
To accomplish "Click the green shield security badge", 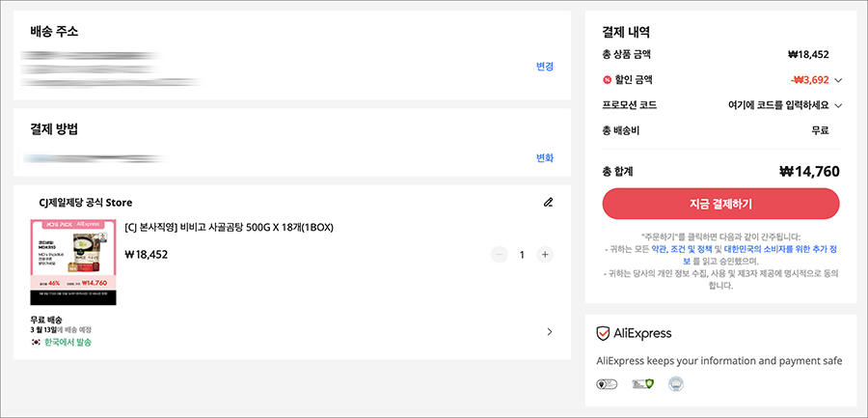I will coord(642,383).
